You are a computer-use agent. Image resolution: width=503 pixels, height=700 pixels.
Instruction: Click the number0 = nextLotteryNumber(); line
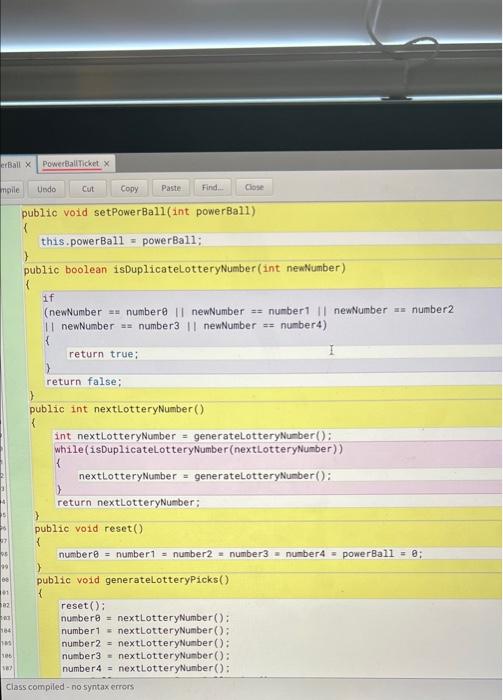pos(145,618)
